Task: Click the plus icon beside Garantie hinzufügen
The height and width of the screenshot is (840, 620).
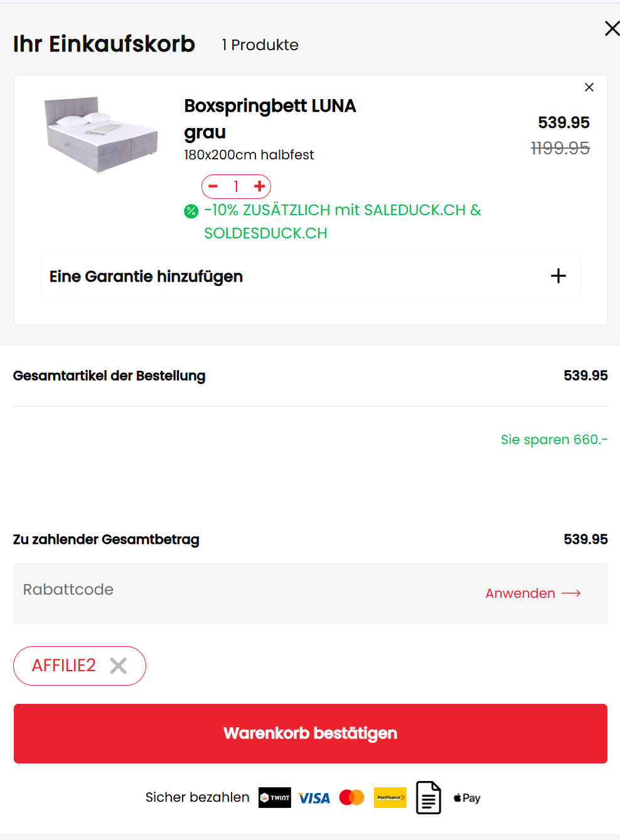Action: pyautogui.click(x=558, y=276)
